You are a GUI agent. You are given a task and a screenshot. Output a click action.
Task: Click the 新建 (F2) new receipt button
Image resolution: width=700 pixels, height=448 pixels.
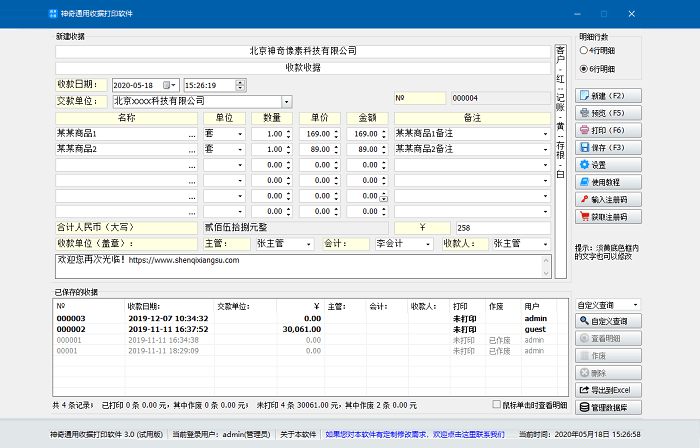pos(609,95)
